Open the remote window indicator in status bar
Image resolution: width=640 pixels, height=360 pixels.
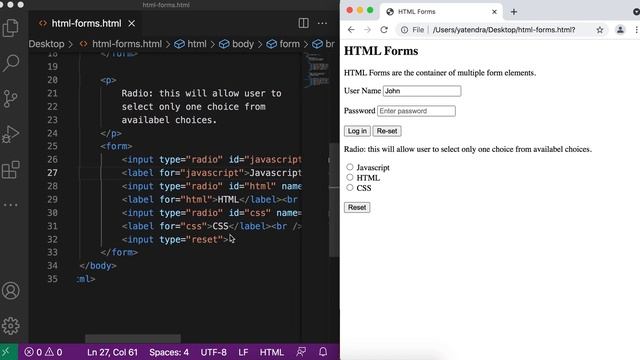(x=6, y=352)
